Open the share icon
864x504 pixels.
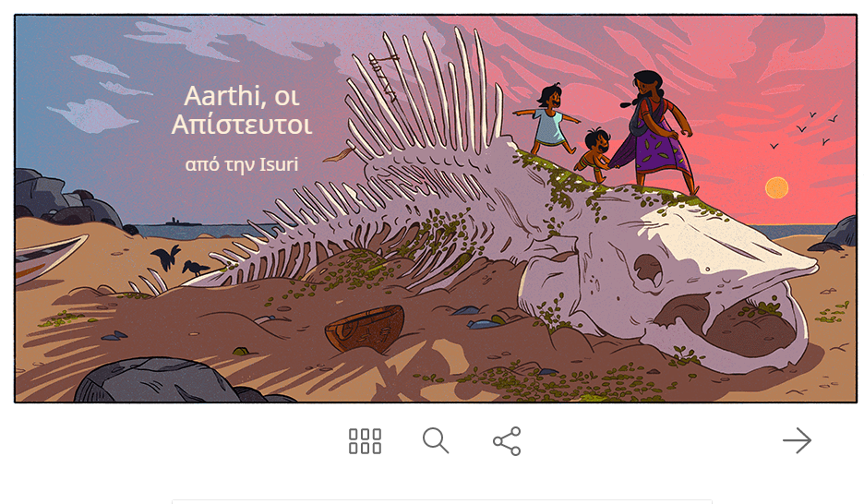[507, 441]
